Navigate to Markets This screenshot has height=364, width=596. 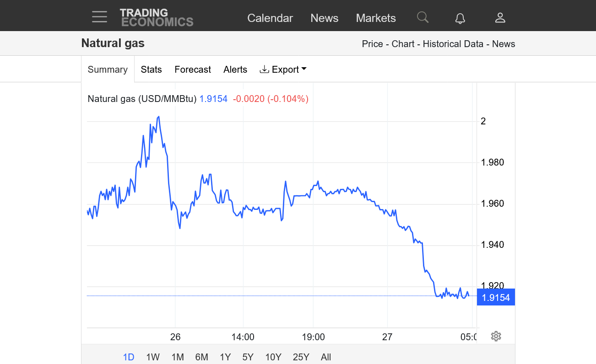pyautogui.click(x=376, y=18)
